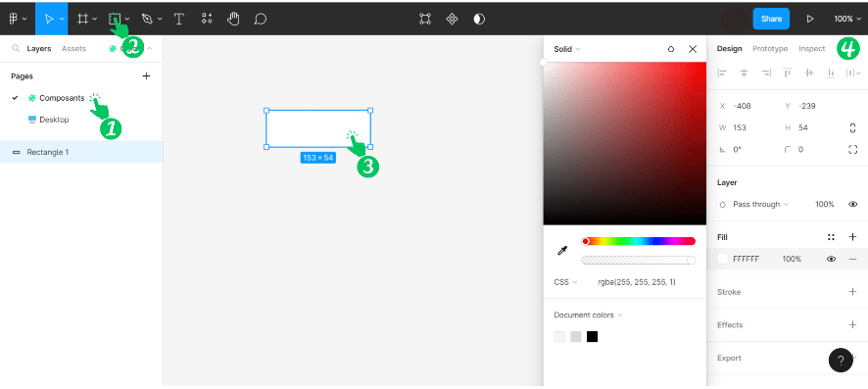Toggle layer visibility eye icon
The height and width of the screenshot is (389, 868).
(x=852, y=204)
